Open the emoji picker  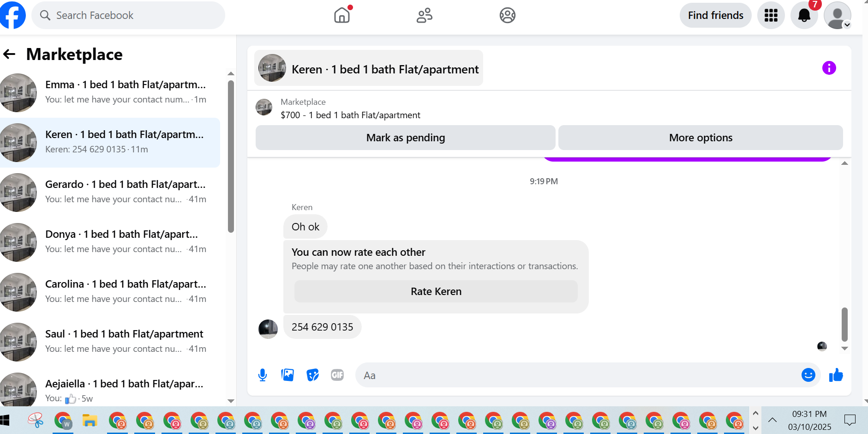pyautogui.click(x=808, y=375)
